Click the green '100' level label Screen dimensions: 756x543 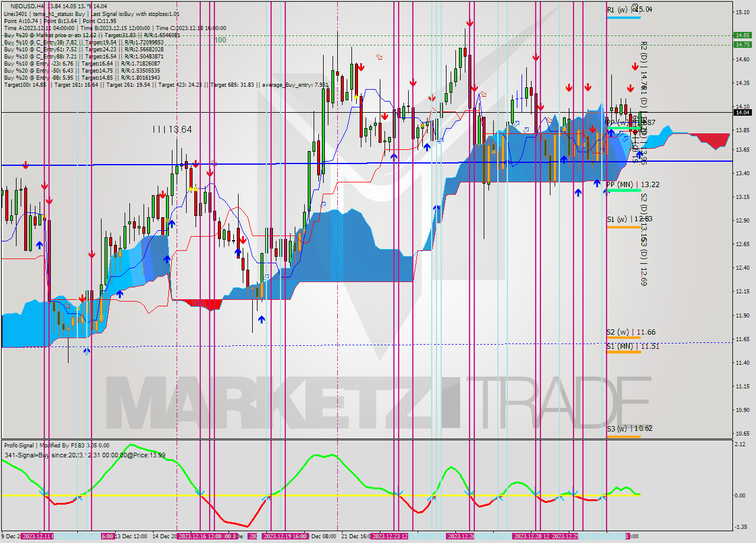220,40
